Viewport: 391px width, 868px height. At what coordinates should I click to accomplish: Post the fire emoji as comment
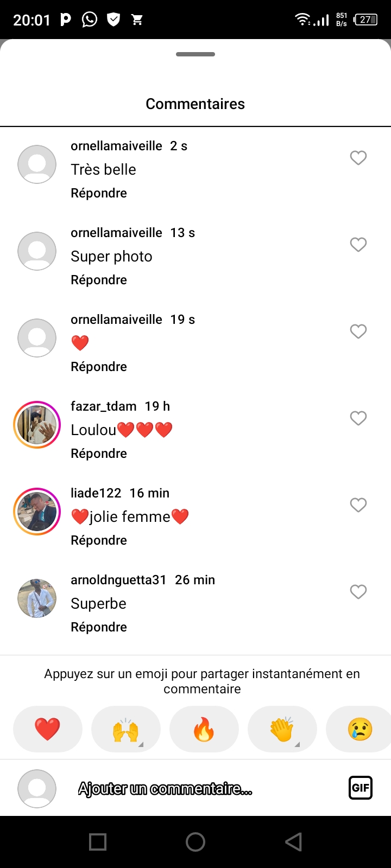click(204, 729)
